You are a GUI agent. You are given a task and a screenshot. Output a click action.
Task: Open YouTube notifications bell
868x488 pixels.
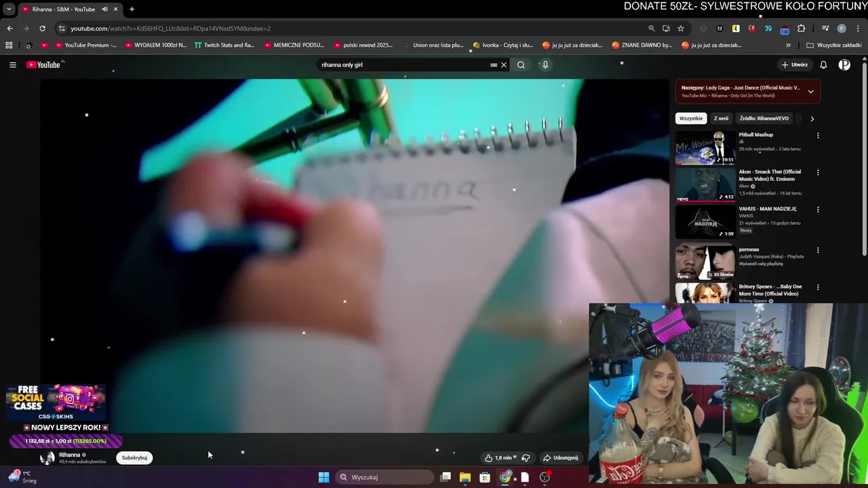(823, 65)
